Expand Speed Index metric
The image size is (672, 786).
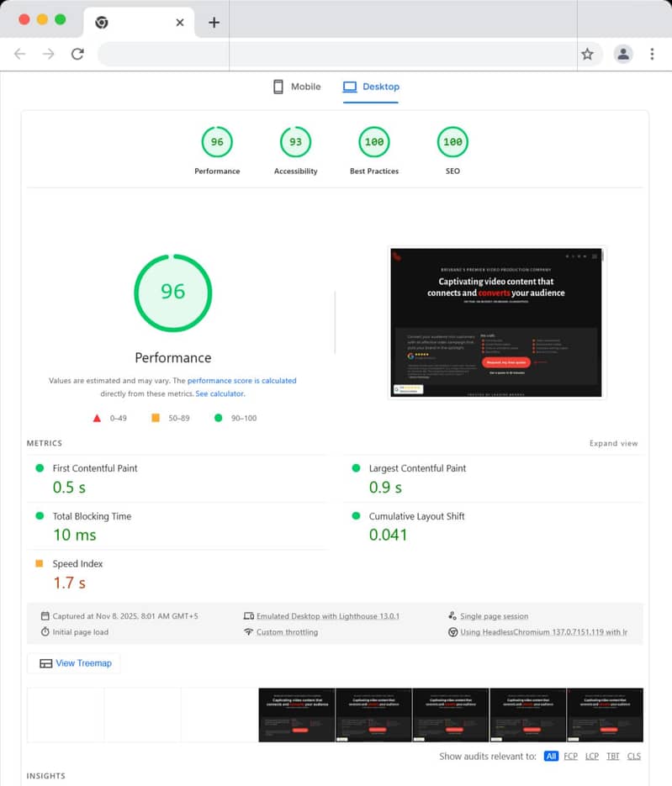point(177,573)
